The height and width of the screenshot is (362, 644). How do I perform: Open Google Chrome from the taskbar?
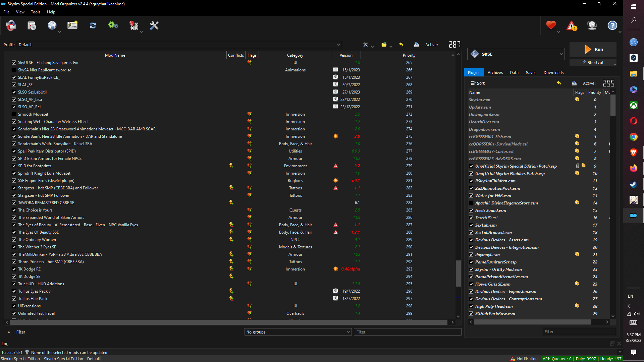click(x=633, y=137)
